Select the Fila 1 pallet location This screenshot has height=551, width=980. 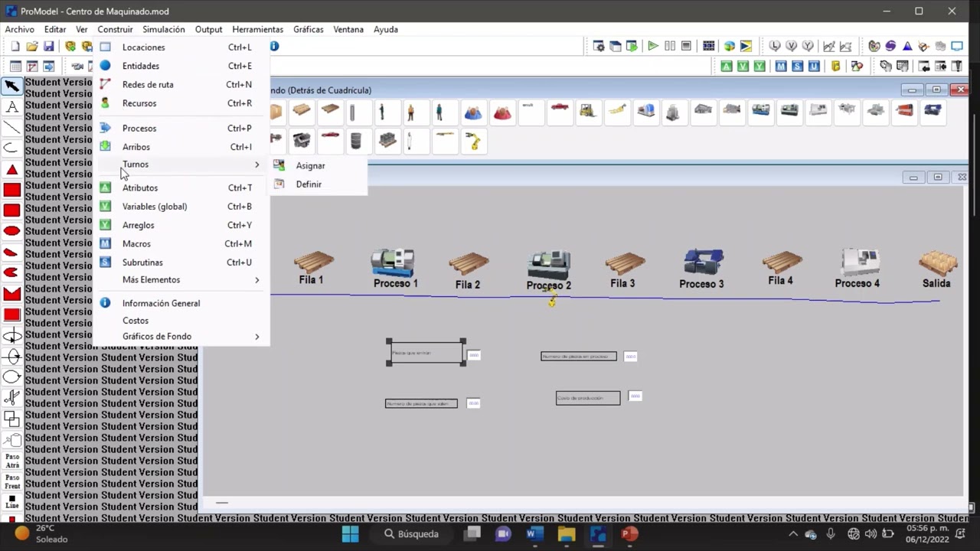[x=313, y=262]
